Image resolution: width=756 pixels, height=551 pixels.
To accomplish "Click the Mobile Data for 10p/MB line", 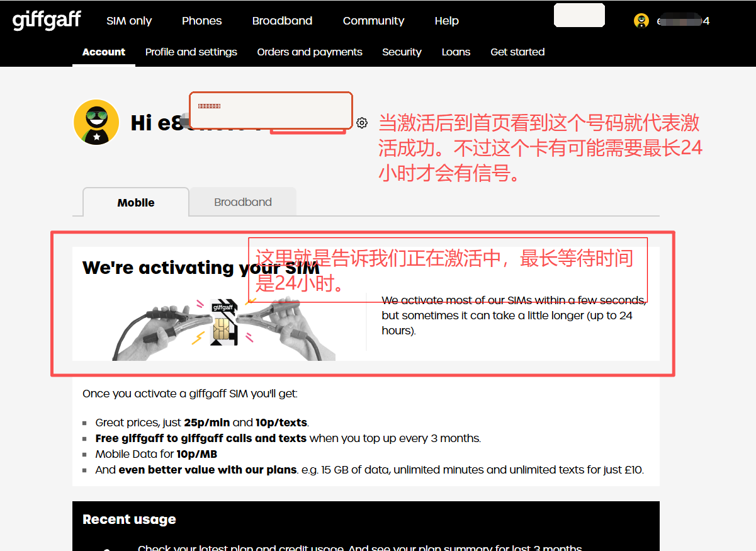I will coord(156,454).
